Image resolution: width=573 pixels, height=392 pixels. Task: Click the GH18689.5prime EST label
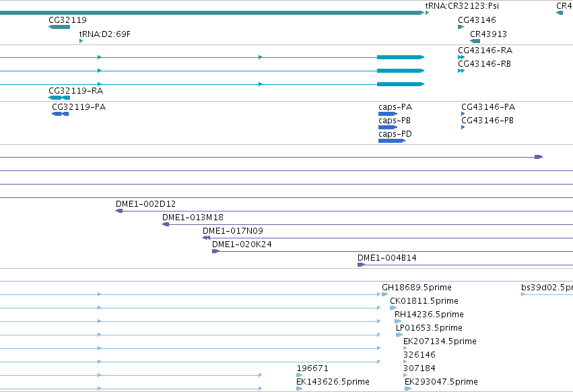click(417, 288)
